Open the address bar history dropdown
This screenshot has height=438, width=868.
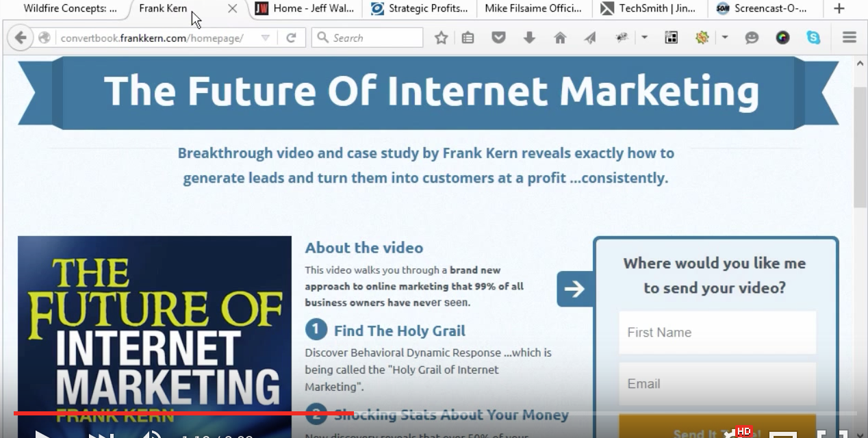click(x=265, y=38)
